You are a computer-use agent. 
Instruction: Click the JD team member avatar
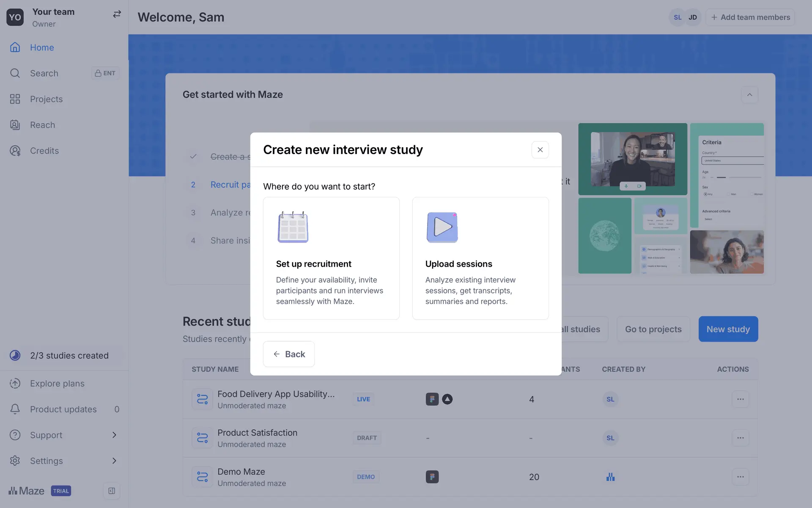[693, 17]
